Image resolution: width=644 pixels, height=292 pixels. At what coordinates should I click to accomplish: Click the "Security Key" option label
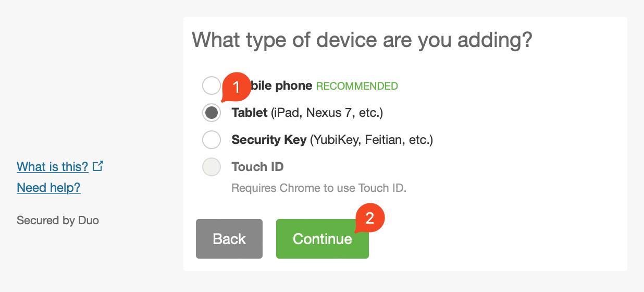click(269, 140)
